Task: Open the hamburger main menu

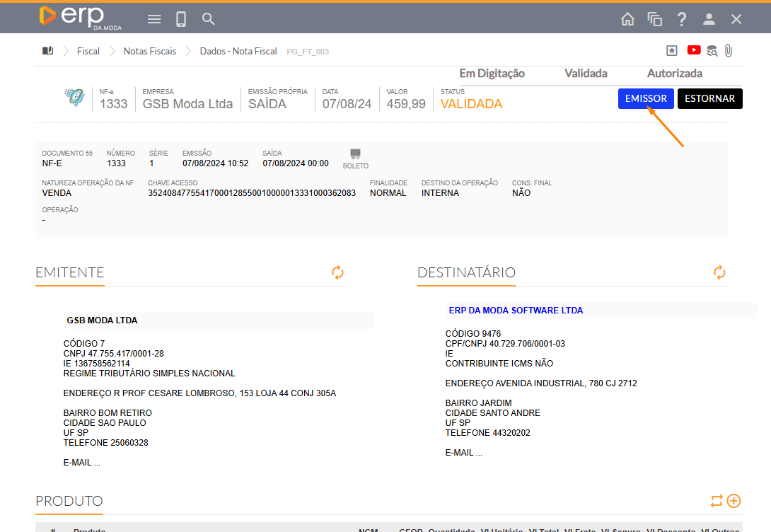Action: click(154, 19)
